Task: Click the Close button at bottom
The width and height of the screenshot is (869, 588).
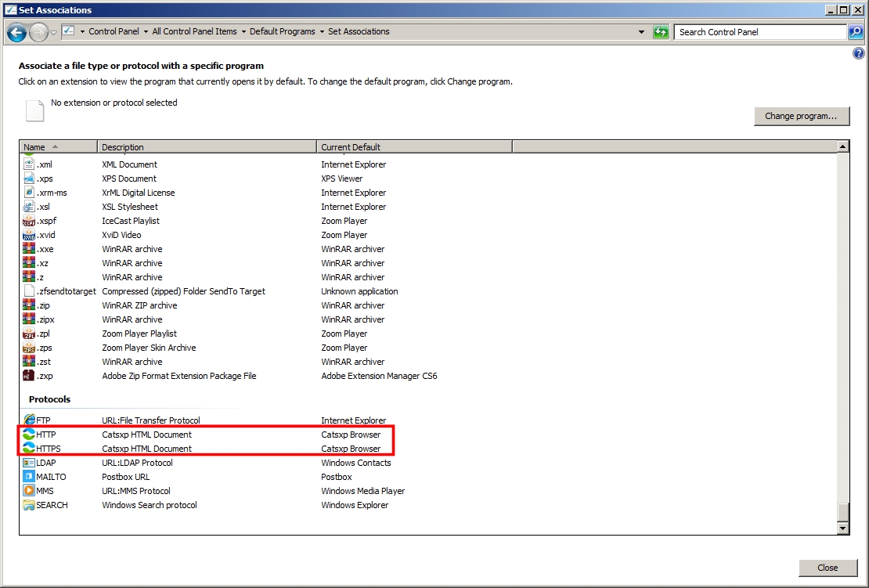Action: pyautogui.click(x=828, y=568)
